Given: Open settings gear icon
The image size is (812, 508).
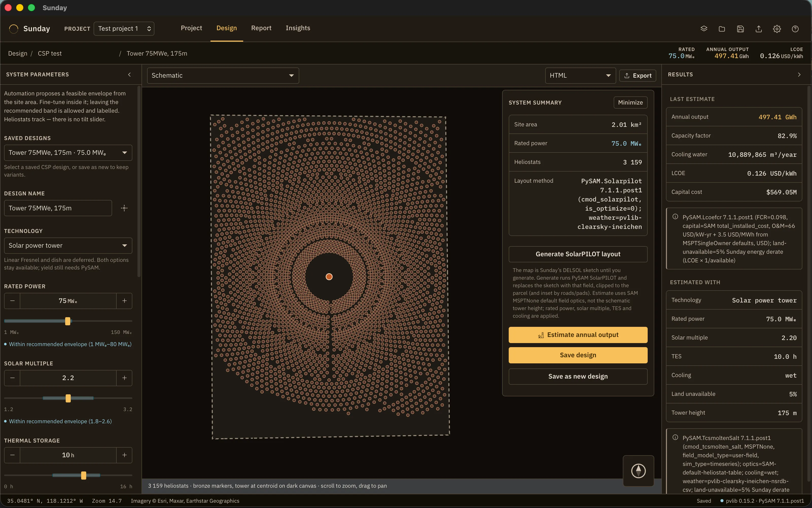Looking at the screenshot, I should [x=777, y=29].
